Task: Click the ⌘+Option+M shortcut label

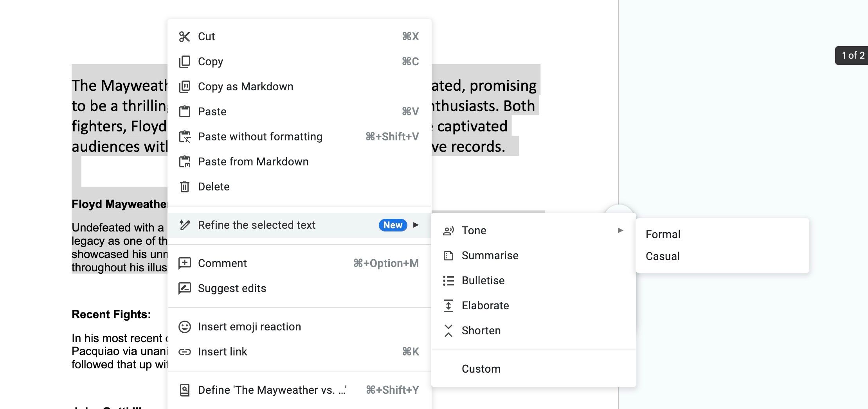Action: [x=386, y=263]
